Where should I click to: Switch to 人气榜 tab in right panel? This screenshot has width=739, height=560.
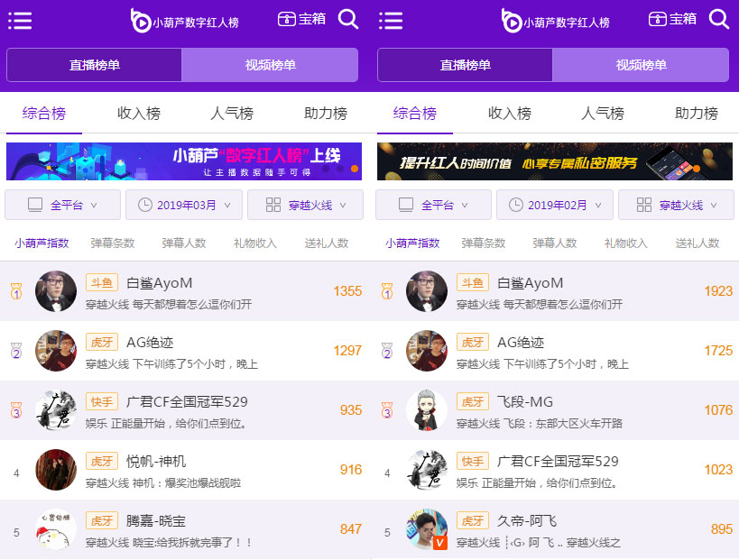click(603, 113)
